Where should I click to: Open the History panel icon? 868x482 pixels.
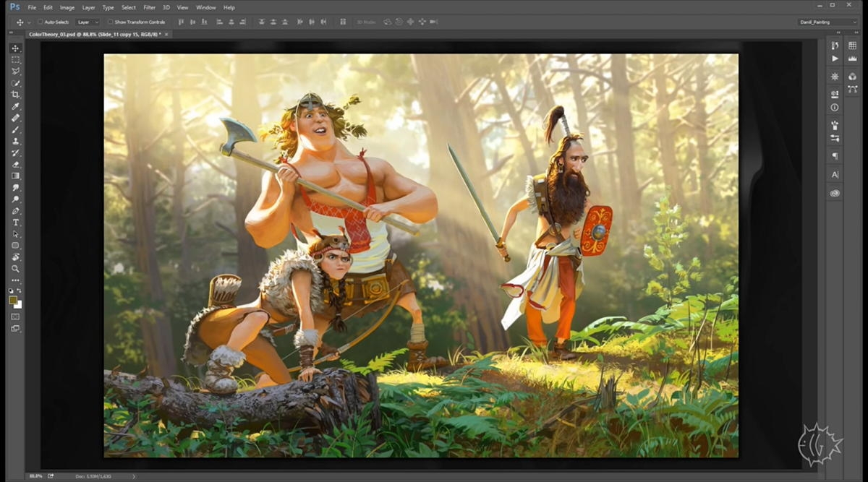(835, 46)
